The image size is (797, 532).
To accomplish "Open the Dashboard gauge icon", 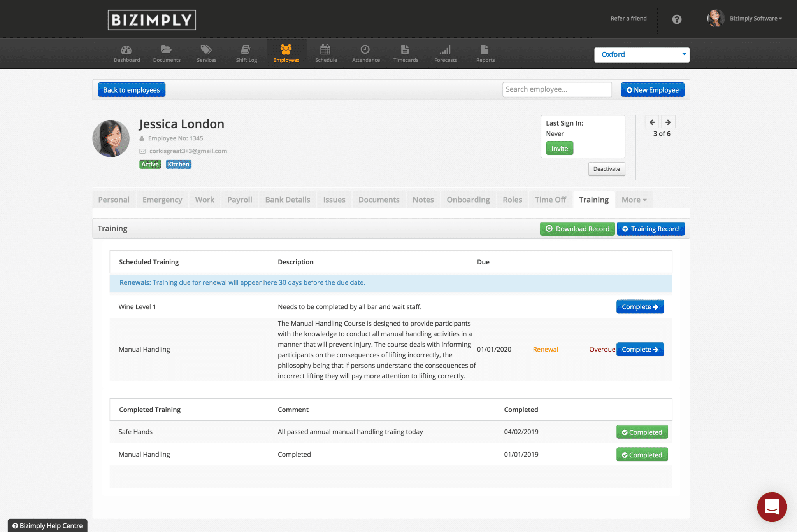I will (x=126, y=50).
